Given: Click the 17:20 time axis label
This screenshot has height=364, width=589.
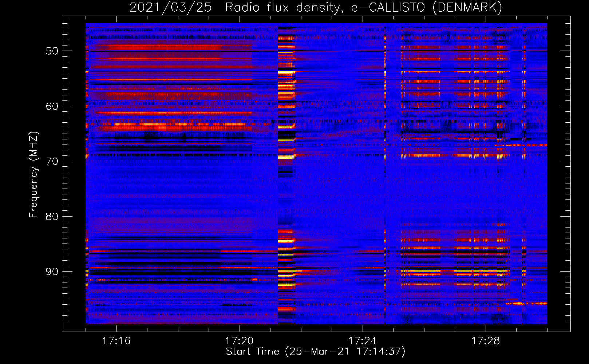Looking at the screenshot, I should coord(239,341).
